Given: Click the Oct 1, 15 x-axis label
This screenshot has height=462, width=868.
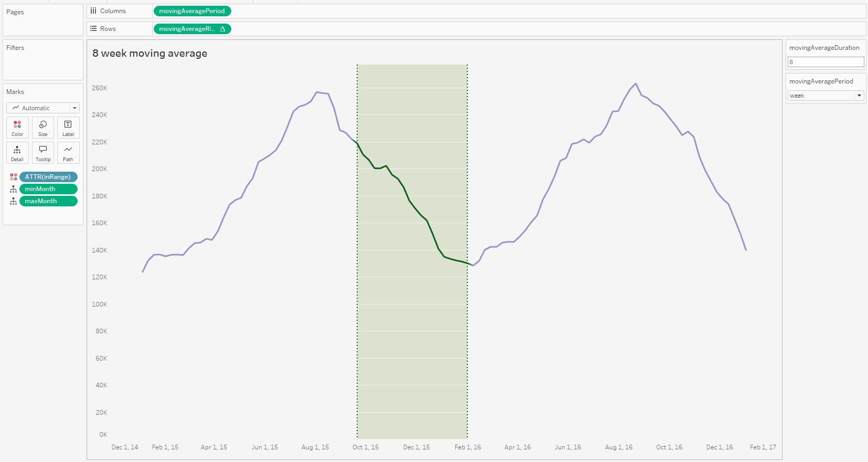Looking at the screenshot, I should click(x=366, y=447).
